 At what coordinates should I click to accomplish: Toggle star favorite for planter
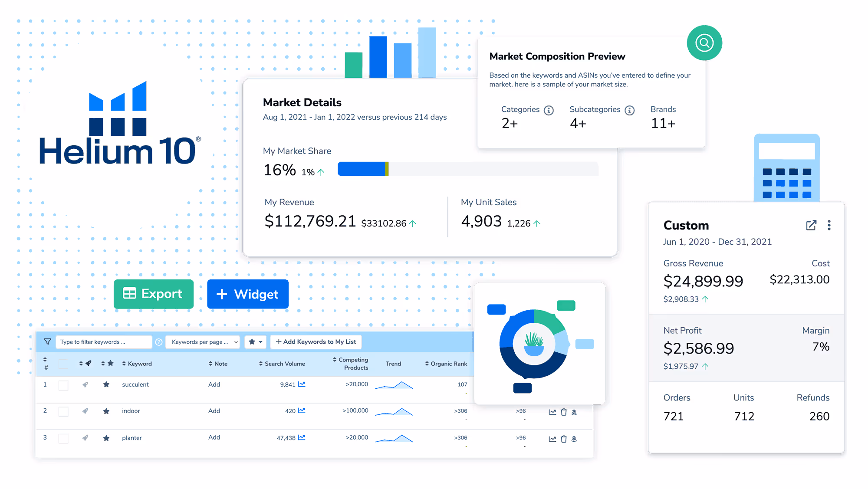click(x=106, y=438)
